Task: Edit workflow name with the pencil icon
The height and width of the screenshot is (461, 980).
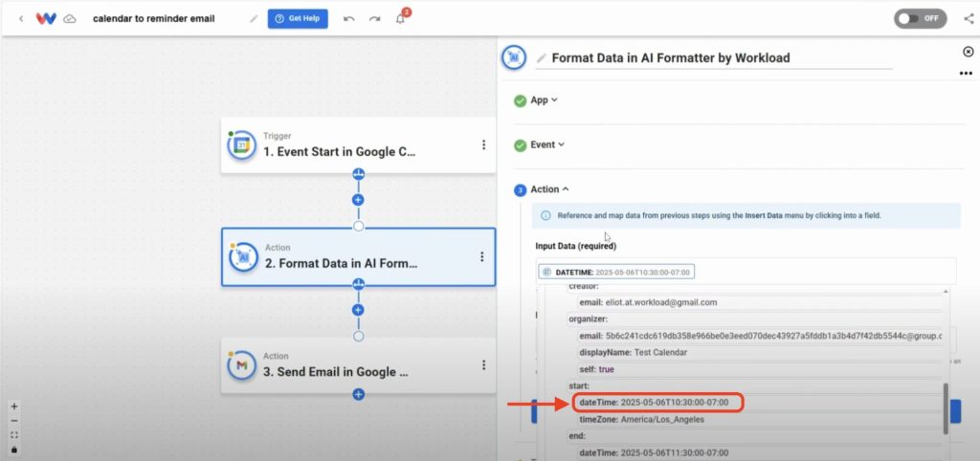Action: (x=253, y=19)
